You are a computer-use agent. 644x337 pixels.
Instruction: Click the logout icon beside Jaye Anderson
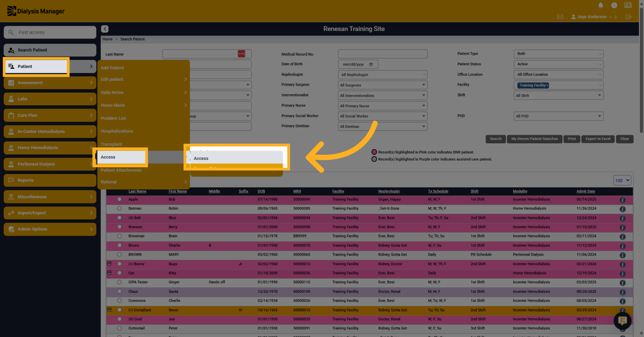pos(628,17)
